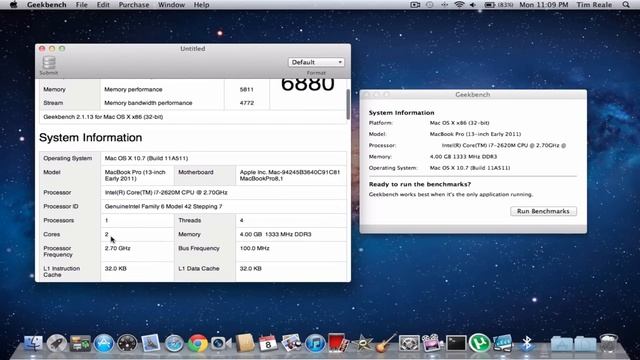Click the 6880 overall score
Viewport: 640px width, 360px height.
pos(307,85)
